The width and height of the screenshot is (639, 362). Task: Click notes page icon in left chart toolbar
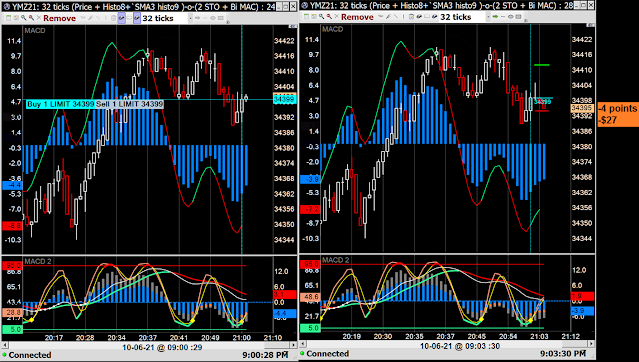coord(113,18)
